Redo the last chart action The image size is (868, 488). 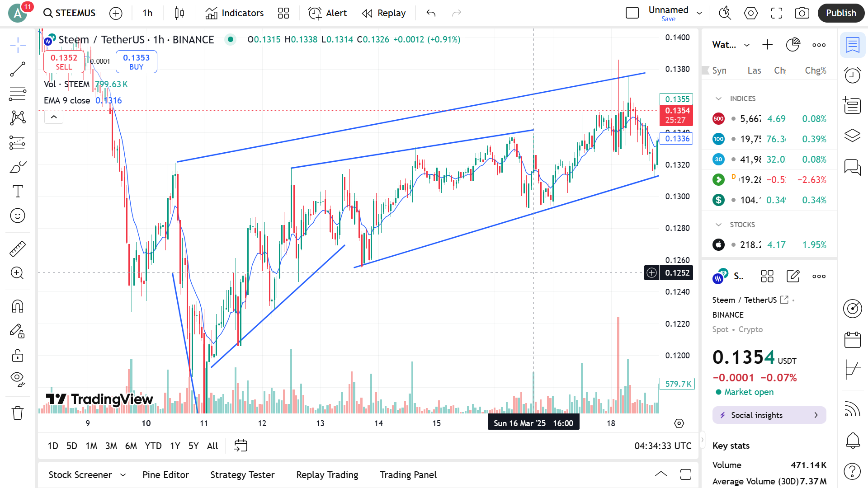[457, 13]
